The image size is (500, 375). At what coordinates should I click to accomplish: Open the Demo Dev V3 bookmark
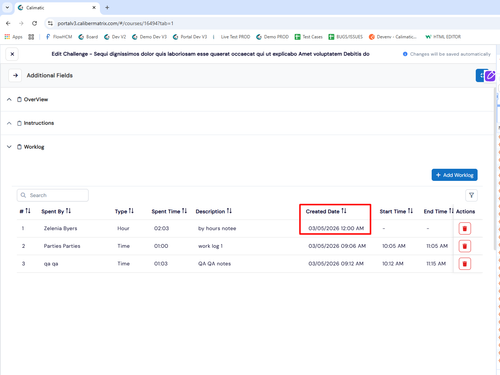point(149,37)
